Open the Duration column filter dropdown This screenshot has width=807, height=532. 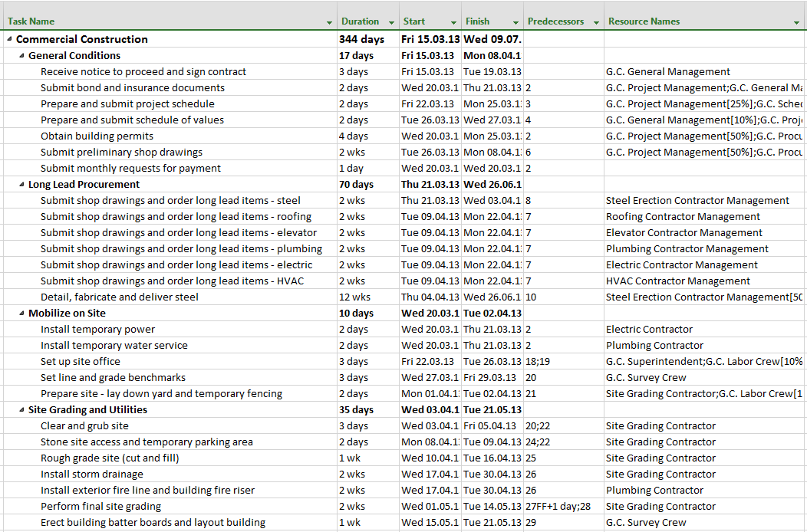(392, 23)
